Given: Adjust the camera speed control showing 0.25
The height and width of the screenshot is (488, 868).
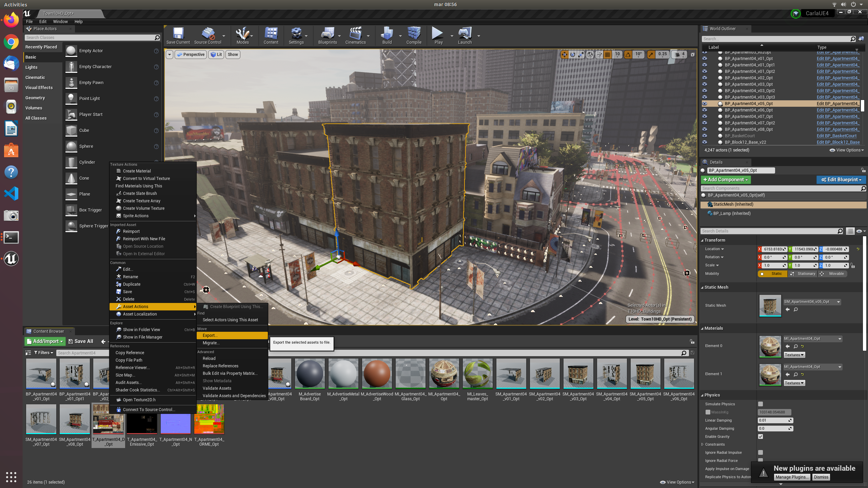Looking at the screenshot, I should [662, 54].
